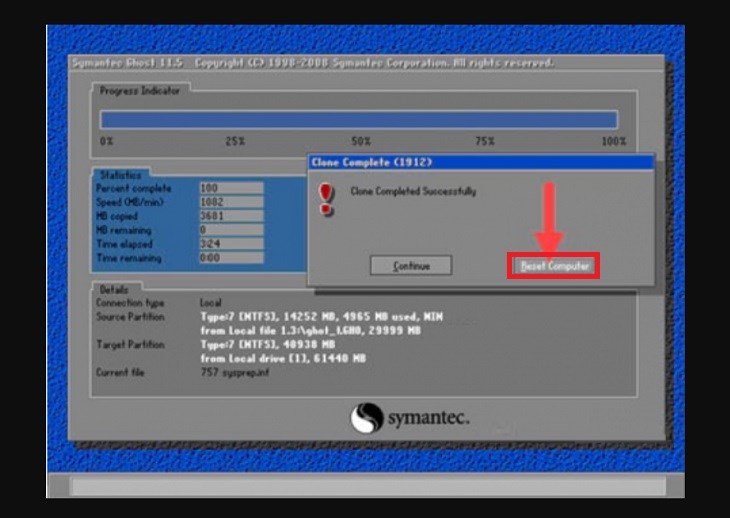Click the Time remaining value 0:00
The width and height of the screenshot is (730, 518).
point(231,258)
